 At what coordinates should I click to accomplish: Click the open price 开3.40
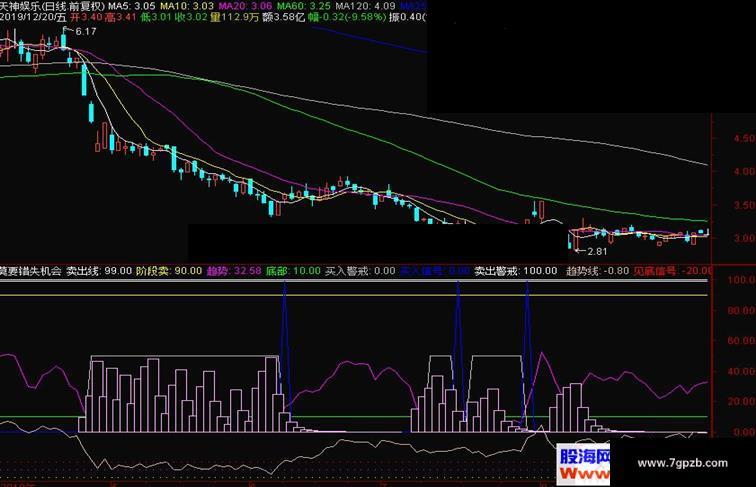click(x=86, y=17)
